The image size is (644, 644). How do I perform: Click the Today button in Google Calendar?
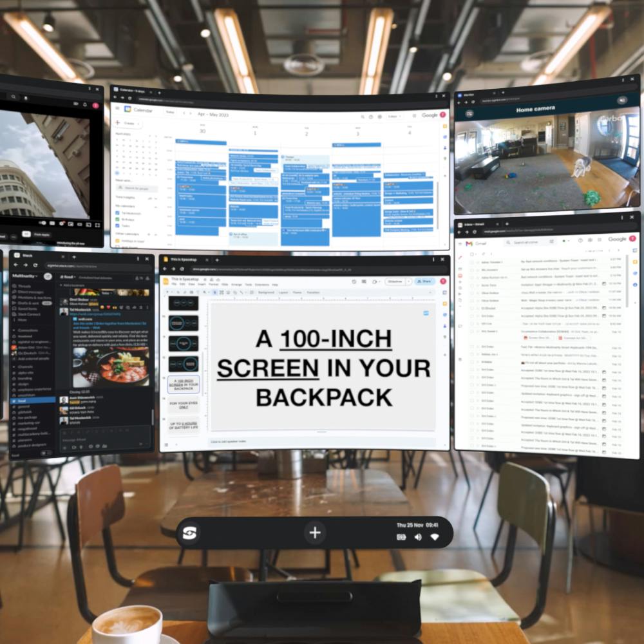tap(170, 111)
